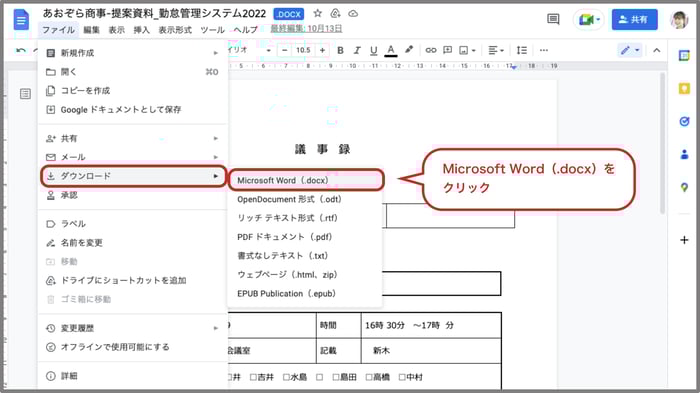
Task: Tick the 島田 attendee checkbox
Action: pos(336,377)
